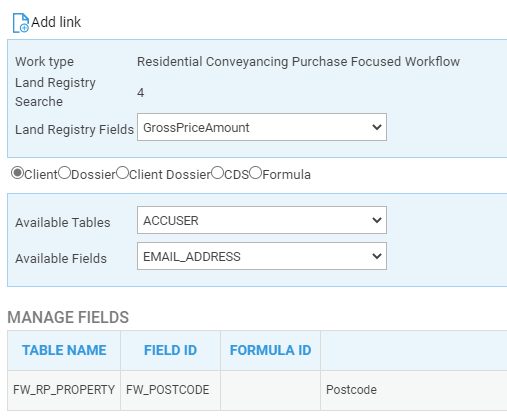Viewport: 507px width, 418px height.
Task: Switch to the Formula radio option
Action: [x=256, y=173]
